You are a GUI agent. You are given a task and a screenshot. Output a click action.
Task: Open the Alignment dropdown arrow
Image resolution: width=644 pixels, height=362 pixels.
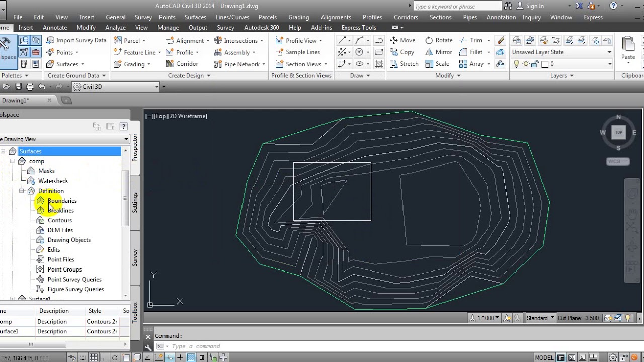coord(208,41)
